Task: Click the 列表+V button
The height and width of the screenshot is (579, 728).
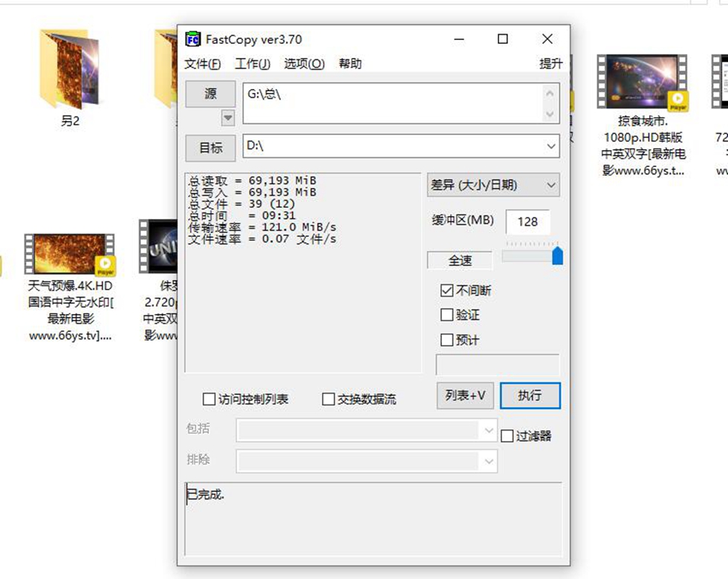Action: click(464, 396)
